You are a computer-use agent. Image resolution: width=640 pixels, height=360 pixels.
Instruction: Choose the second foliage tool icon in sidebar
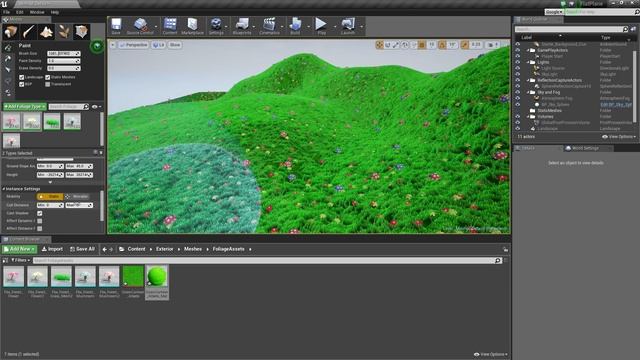coord(8,59)
